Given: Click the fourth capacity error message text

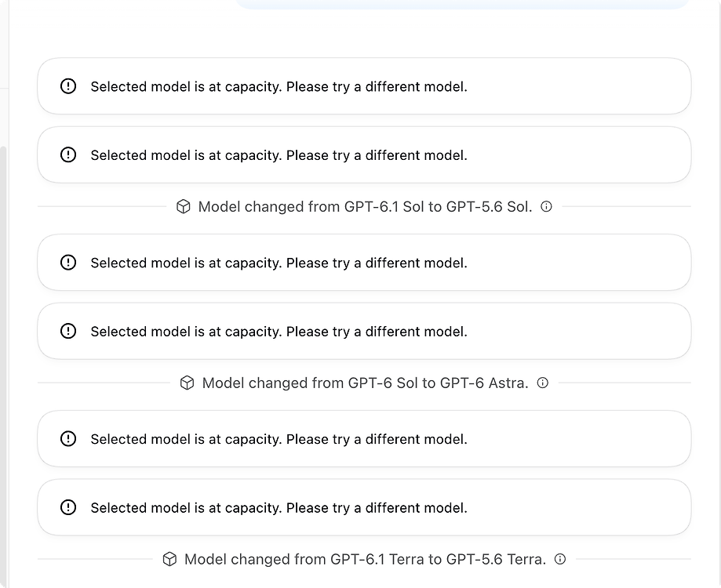Looking at the screenshot, I should point(279,332).
